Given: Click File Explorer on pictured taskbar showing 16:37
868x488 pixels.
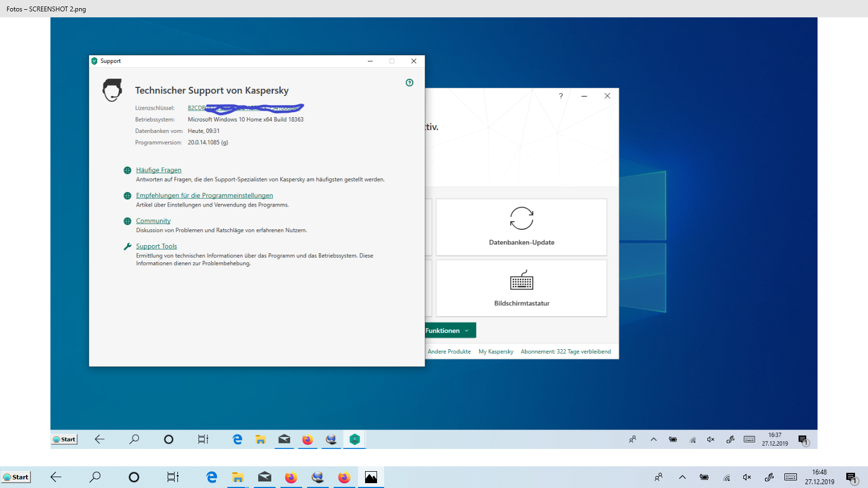Looking at the screenshot, I should click(260, 439).
